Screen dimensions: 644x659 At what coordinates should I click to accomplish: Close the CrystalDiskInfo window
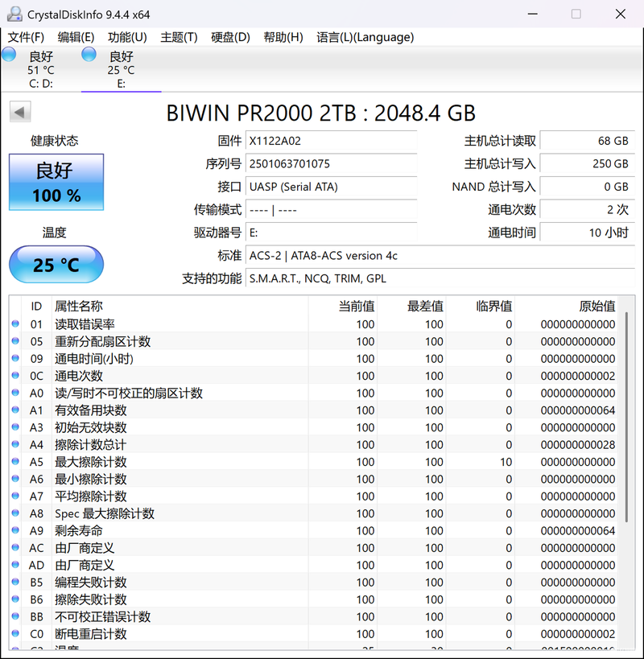(621, 14)
